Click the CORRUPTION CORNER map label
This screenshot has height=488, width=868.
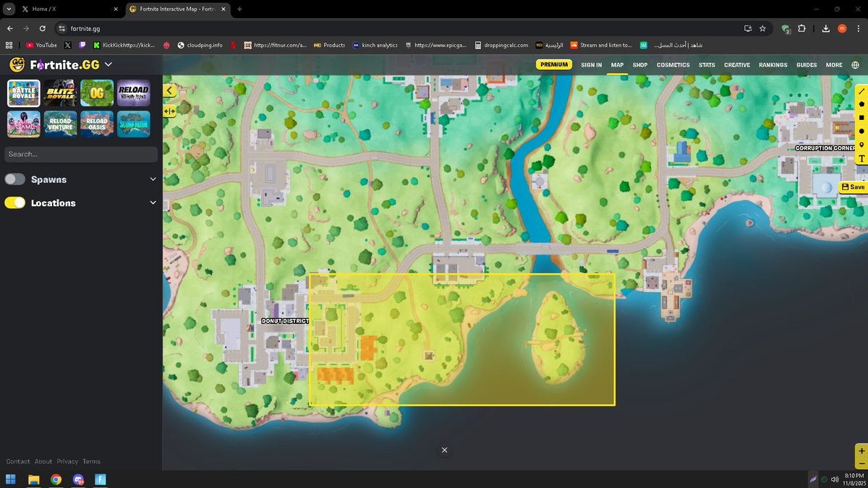(x=825, y=148)
